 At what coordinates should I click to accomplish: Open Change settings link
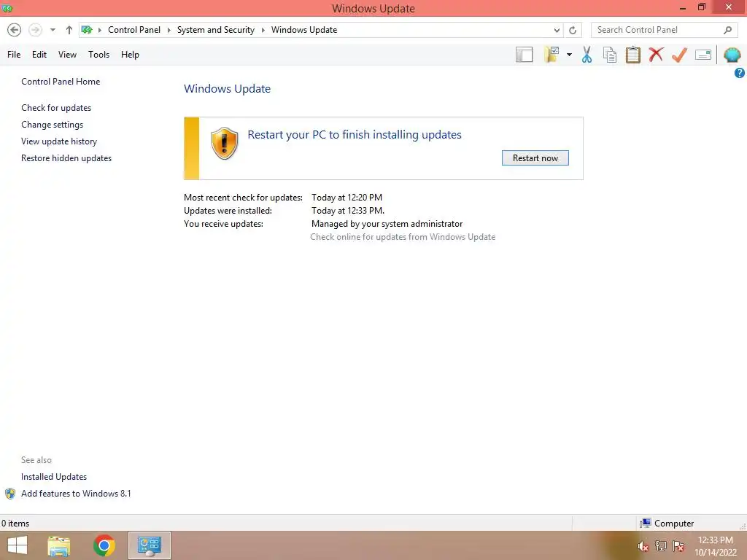click(52, 124)
